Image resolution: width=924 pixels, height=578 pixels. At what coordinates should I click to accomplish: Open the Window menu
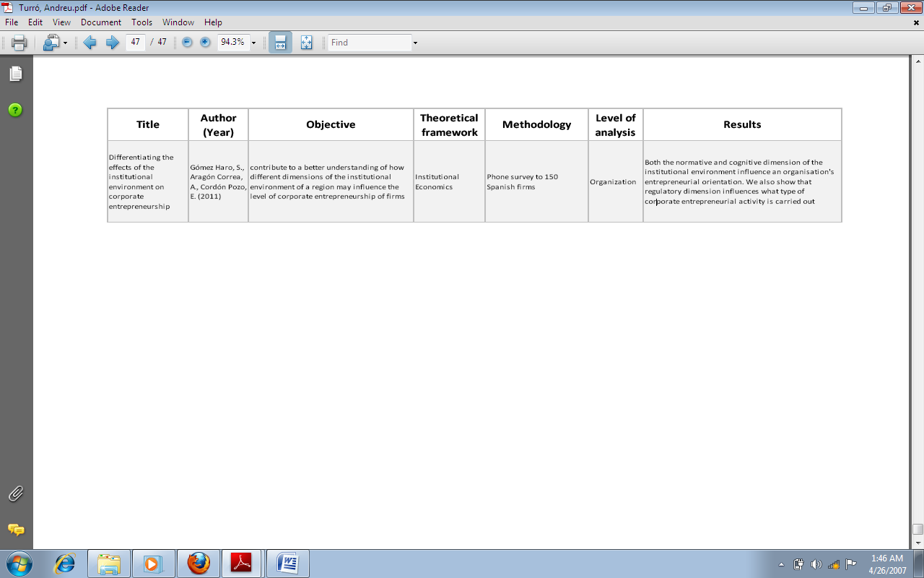pyautogui.click(x=178, y=22)
